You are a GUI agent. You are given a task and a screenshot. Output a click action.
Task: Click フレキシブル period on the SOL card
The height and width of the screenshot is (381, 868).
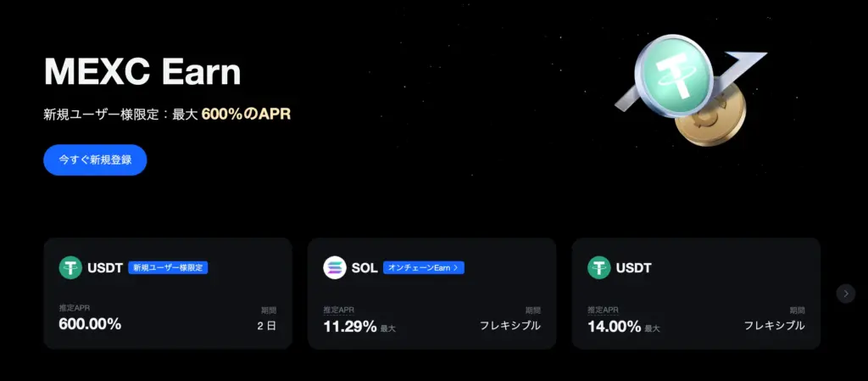[509, 326]
